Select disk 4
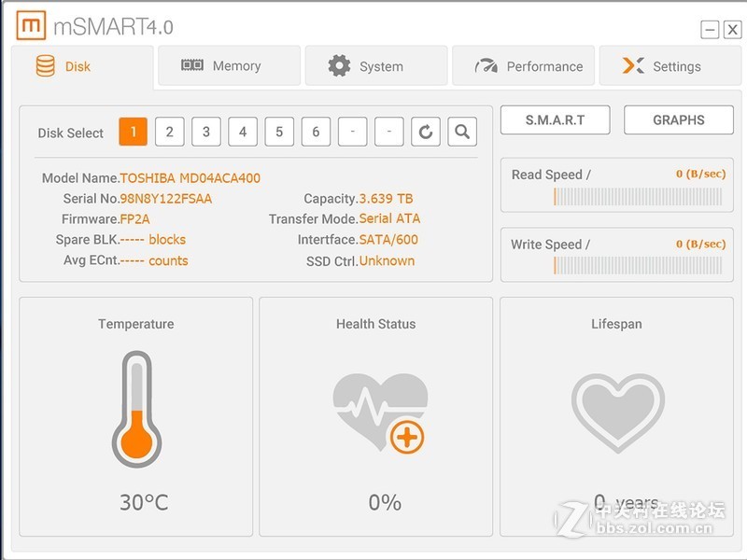 coord(243,132)
